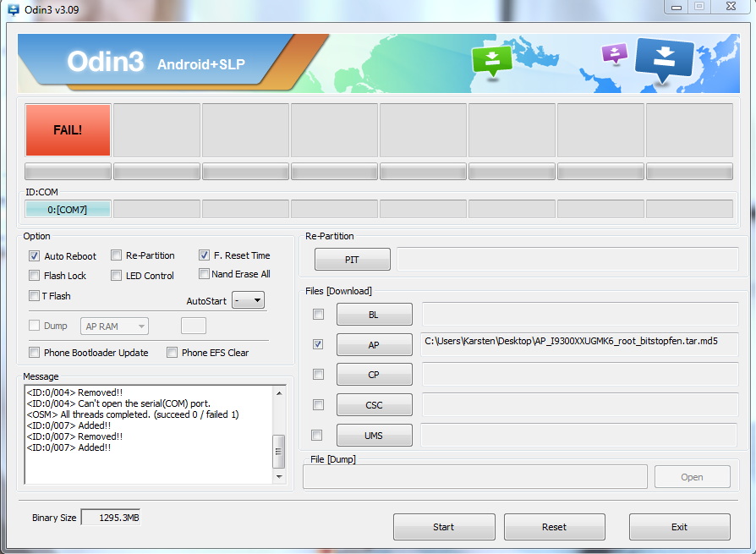756x554 pixels.
Task: Click the CSC file path field
Action: 580,404
